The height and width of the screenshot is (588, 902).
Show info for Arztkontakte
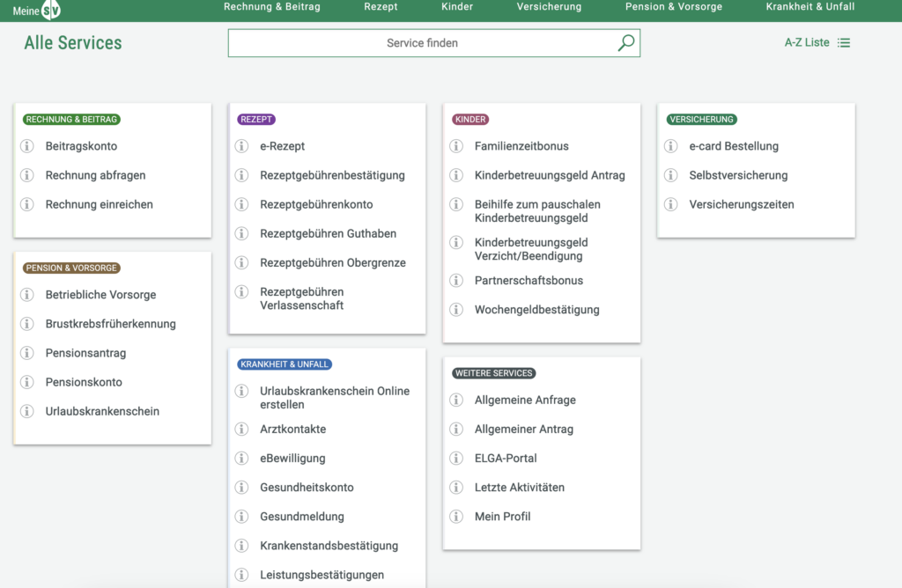pos(241,430)
